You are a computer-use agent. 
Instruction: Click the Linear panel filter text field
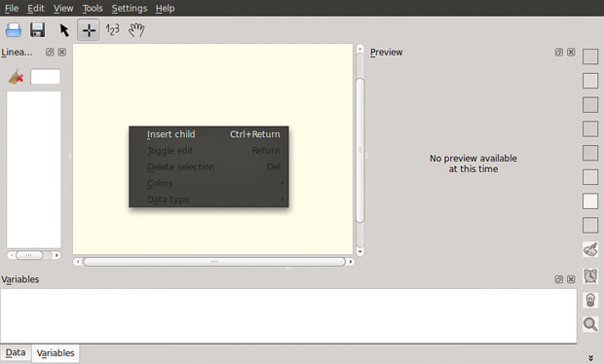tap(46, 77)
